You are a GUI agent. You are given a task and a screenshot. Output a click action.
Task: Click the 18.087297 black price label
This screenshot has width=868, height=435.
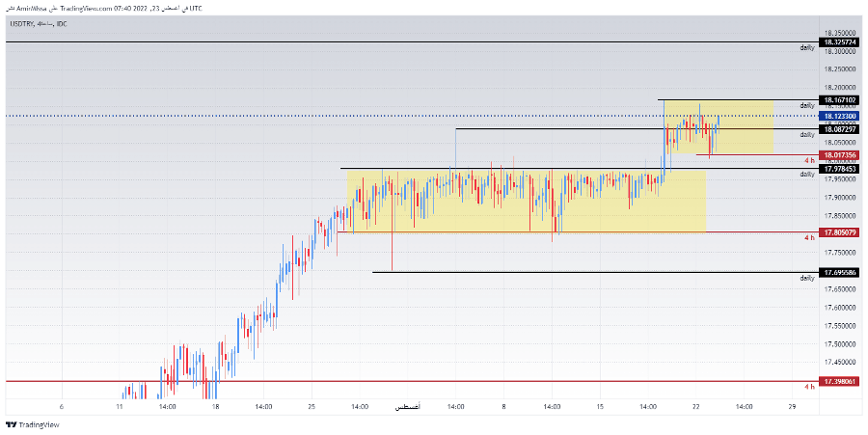point(840,129)
